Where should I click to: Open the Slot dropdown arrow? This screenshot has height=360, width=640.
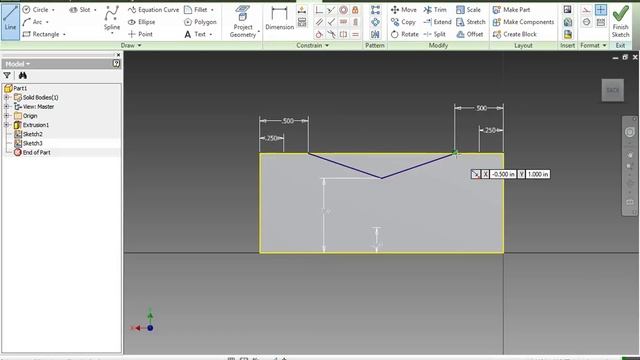pyautogui.click(x=95, y=10)
